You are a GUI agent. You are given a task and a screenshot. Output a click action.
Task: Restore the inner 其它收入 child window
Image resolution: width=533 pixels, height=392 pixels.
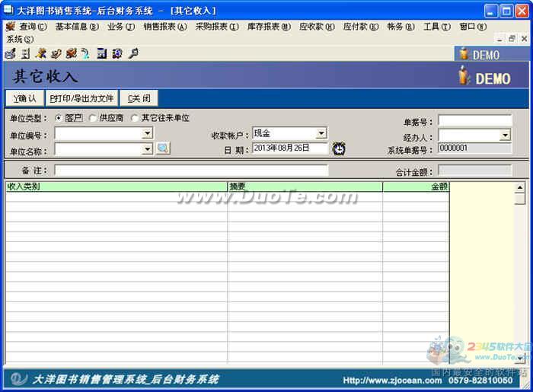point(512,39)
